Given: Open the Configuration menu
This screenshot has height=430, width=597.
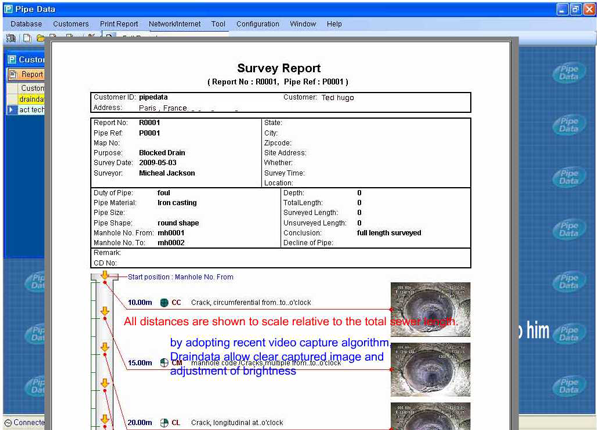Looking at the screenshot, I should [x=258, y=24].
